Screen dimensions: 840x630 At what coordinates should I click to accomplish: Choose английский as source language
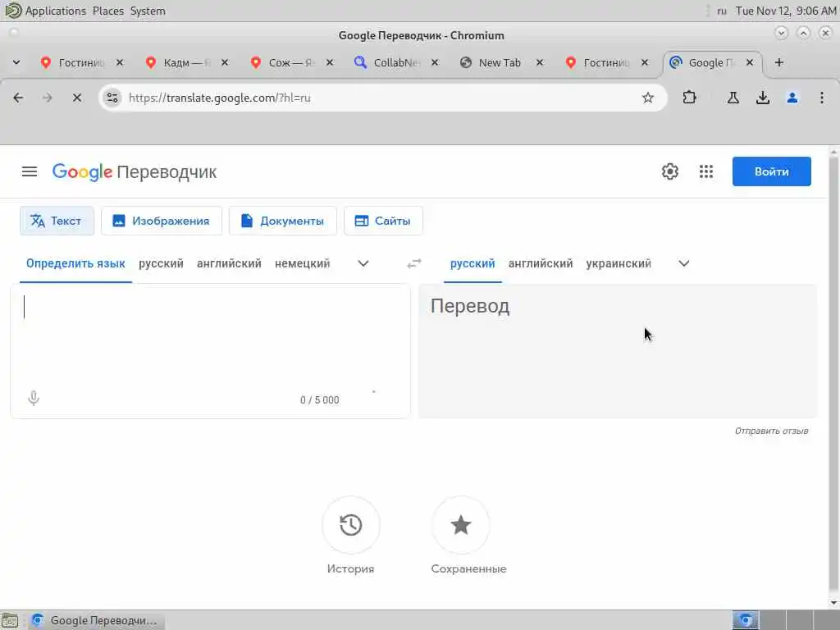coord(229,263)
